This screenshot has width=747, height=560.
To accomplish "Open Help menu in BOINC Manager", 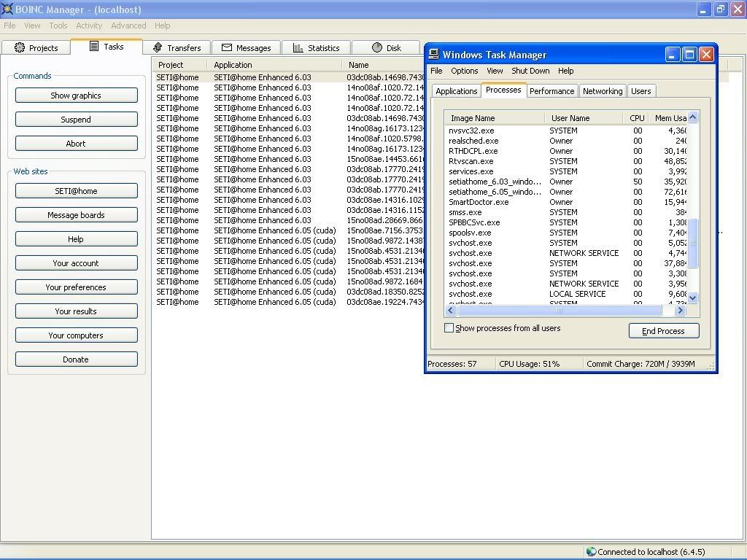I will point(162,26).
